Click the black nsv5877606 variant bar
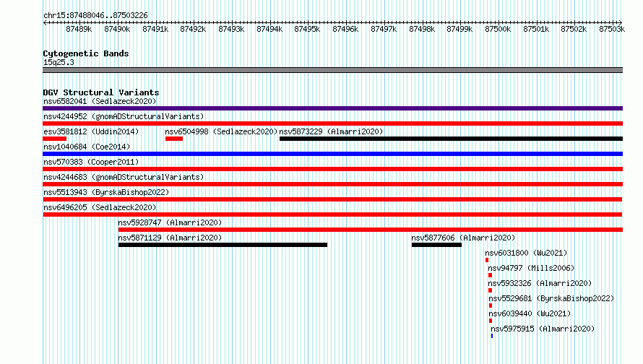Viewport: 643px width, 364px height. coord(436,245)
